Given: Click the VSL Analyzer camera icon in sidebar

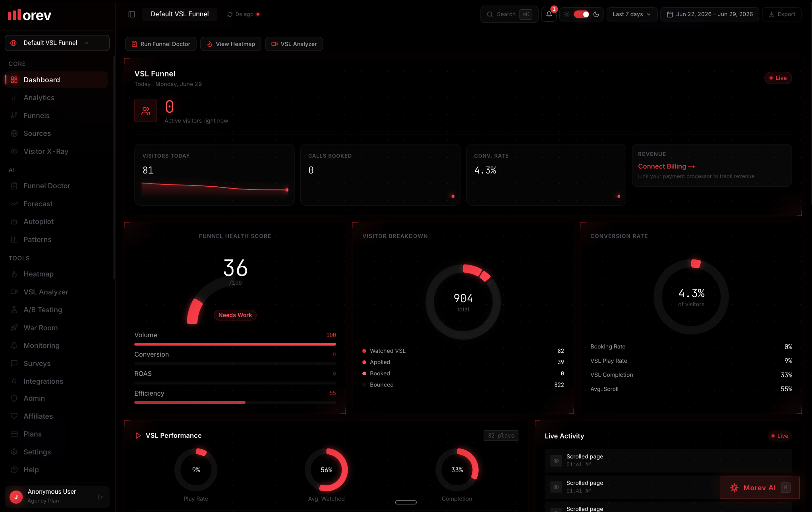Looking at the screenshot, I should tap(14, 292).
